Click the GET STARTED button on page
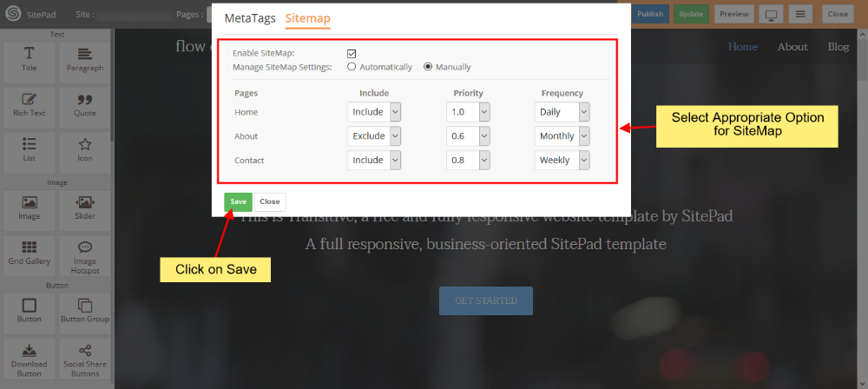The width and height of the screenshot is (868, 389). 486,301
